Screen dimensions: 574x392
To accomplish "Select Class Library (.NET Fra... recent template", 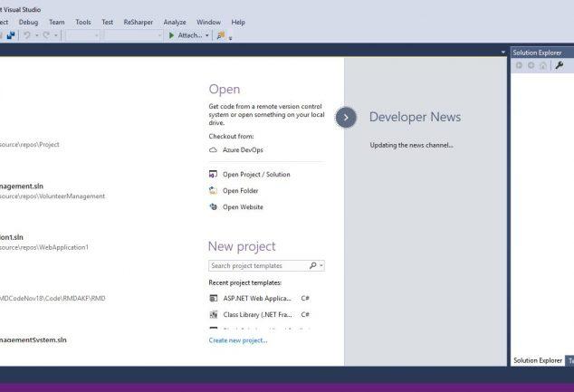I will 260,314.
